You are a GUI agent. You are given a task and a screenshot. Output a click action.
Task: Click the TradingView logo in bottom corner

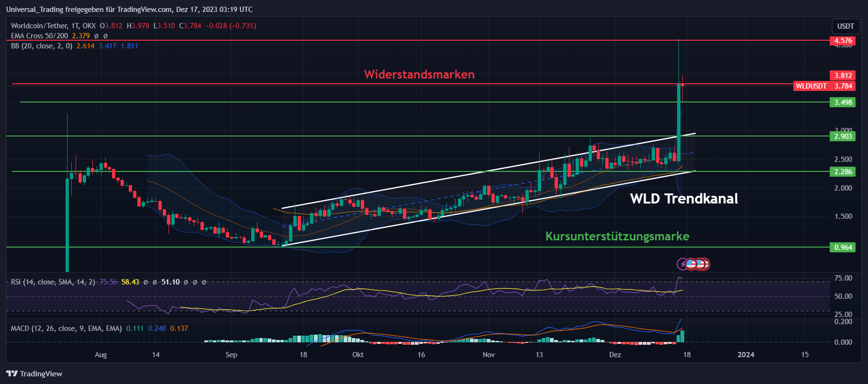point(34,373)
